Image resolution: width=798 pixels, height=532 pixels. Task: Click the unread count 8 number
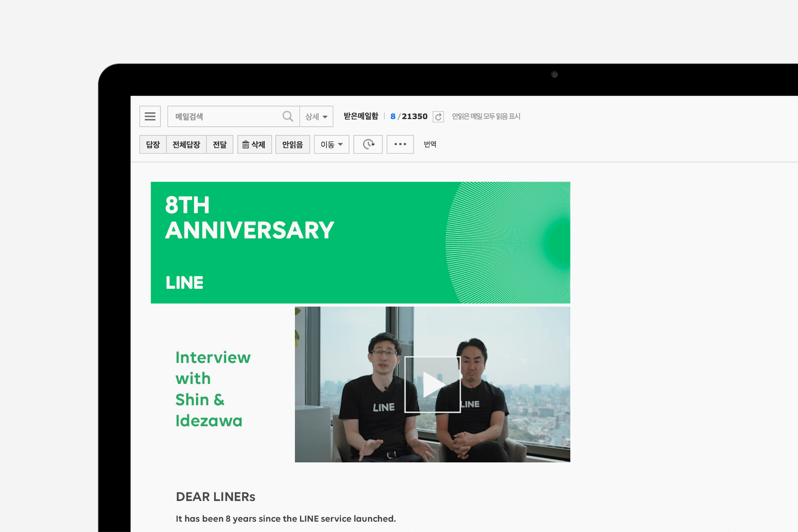pyautogui.click(x=393, y=116)
